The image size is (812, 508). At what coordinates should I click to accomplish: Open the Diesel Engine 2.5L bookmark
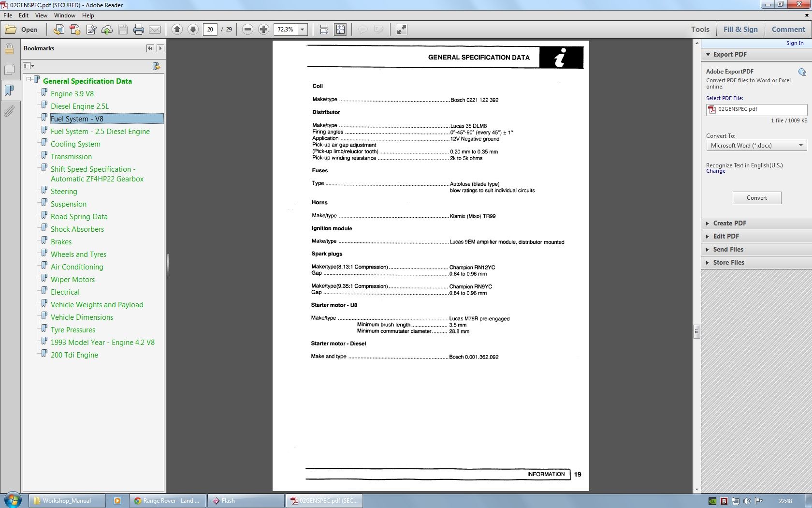(80, 106)
